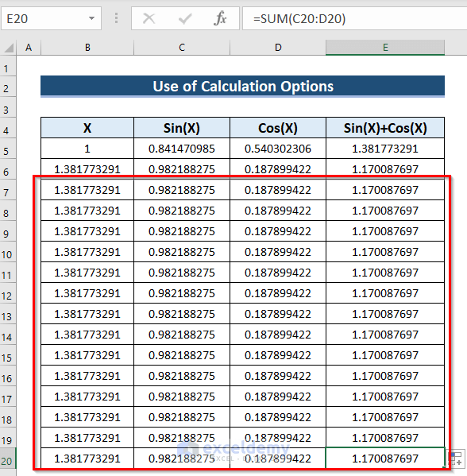
Task: Click the three-dot formula bar resize handle
Action: (116, 18)
